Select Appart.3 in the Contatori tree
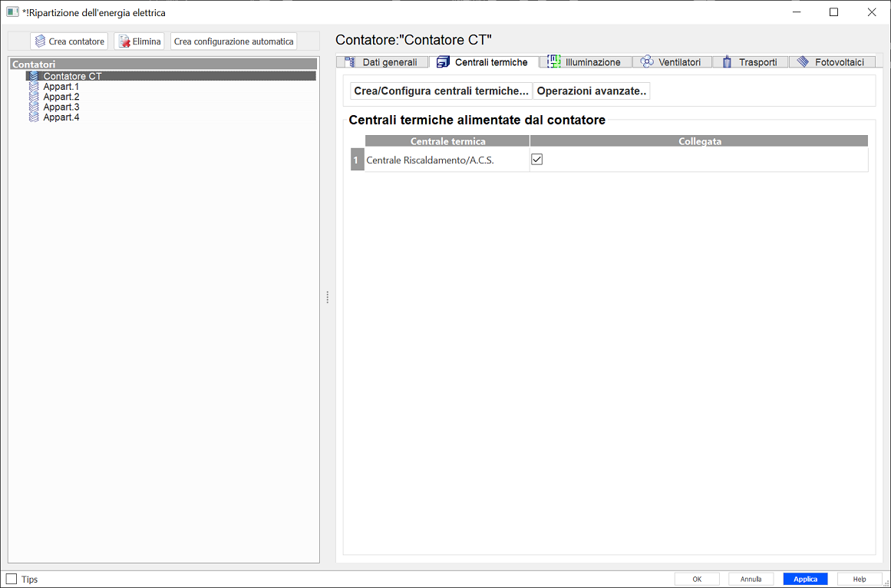Image resolution: width=891 pixels, height=588 pixels. coord(61,107)
